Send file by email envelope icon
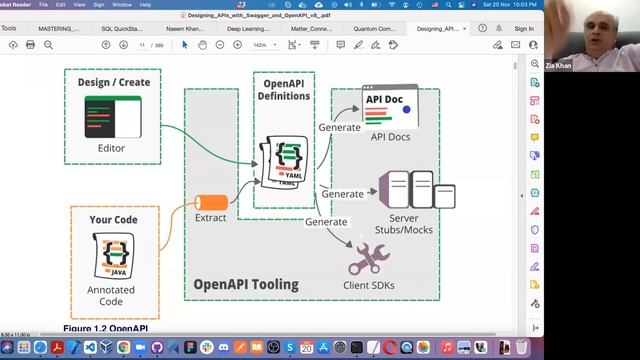Image resolution: width=640 pixels, height=360 pixels. [516, 45]
